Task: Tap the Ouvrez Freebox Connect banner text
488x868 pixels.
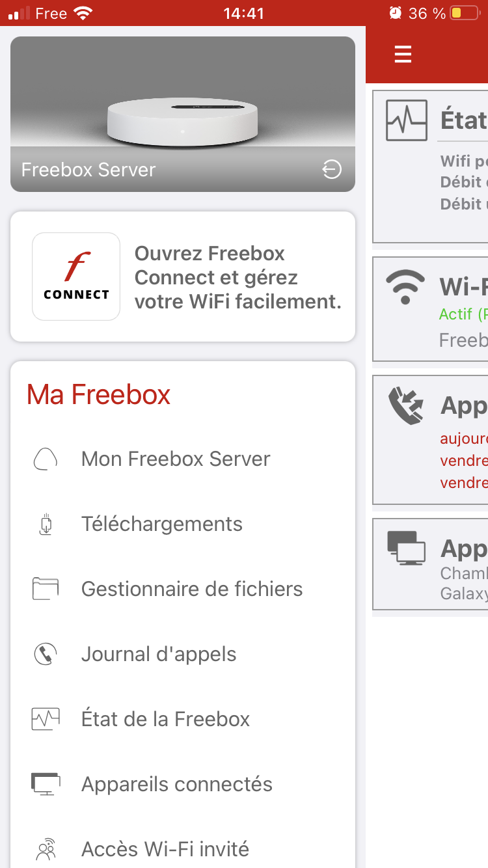Action: 237,277
